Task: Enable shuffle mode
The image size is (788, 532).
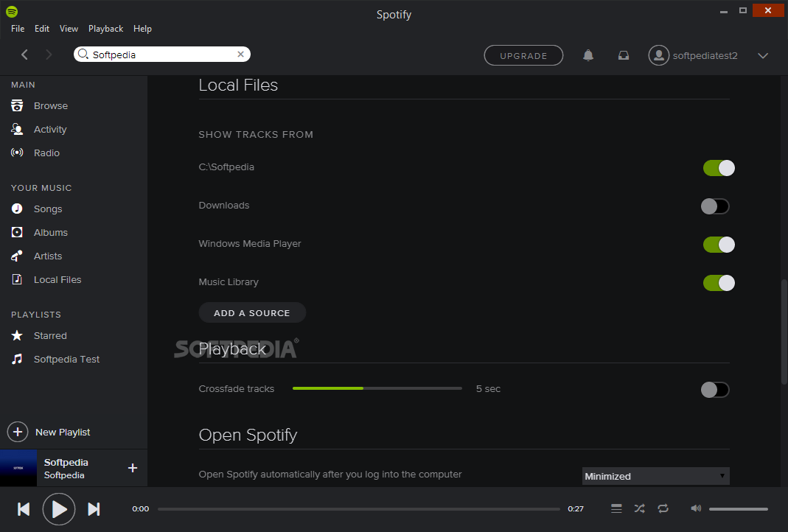Action: tap(639, 508)
